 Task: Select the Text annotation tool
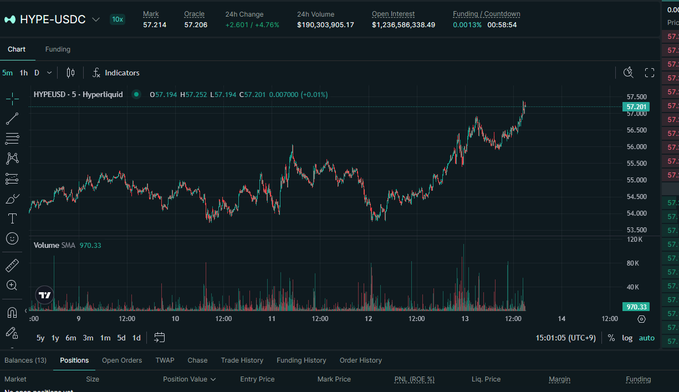tap(12, 219)
